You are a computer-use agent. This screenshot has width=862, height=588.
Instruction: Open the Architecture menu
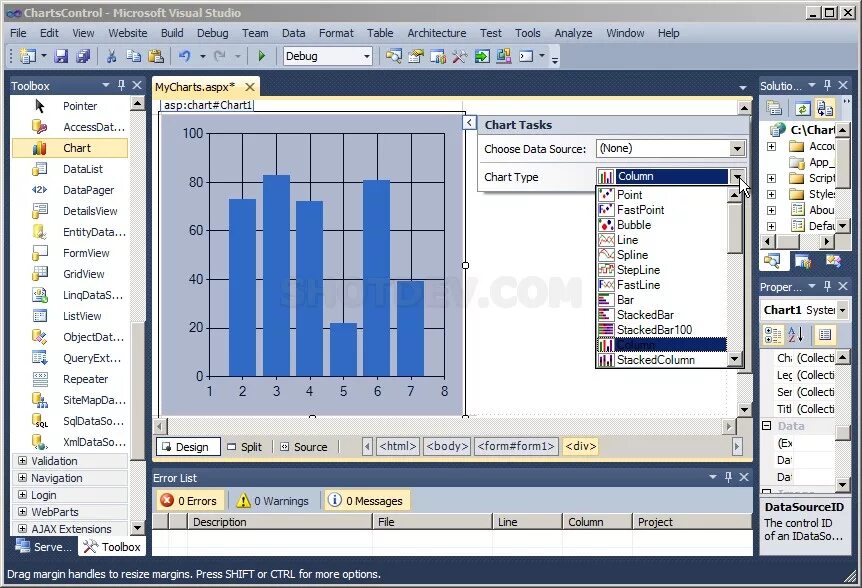click(x=436, y=33)
